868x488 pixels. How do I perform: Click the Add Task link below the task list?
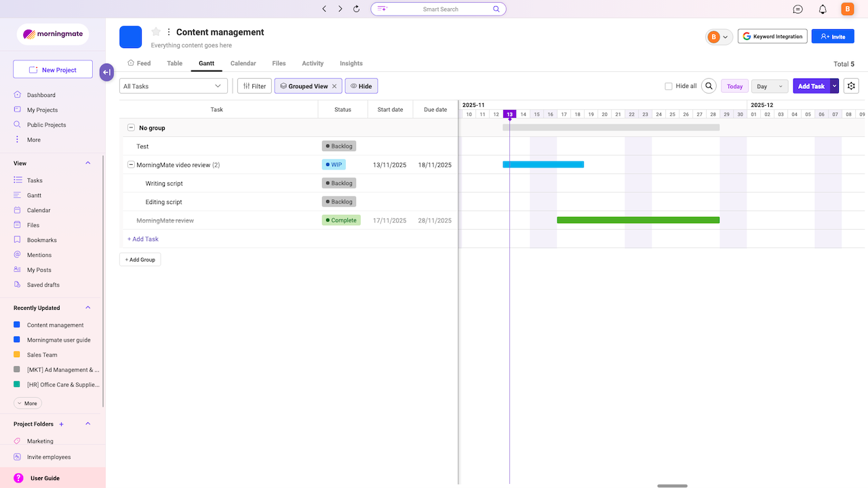142,239
